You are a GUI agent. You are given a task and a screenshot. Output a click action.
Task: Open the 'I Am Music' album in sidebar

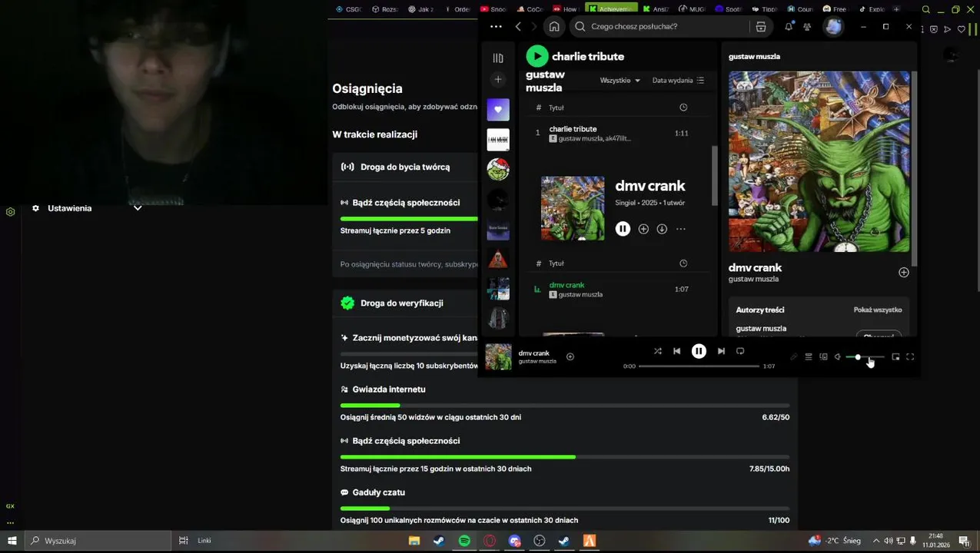[x=498, y=139]
